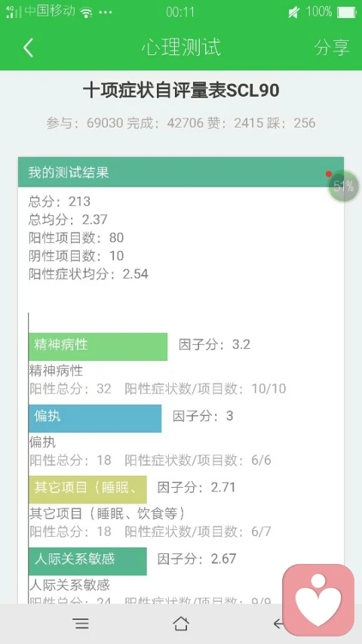This screenshot has width=362, height=644.
Task: Tap the 十项症状自评量表SCL90 heading
Action: (x=181, y=91)
